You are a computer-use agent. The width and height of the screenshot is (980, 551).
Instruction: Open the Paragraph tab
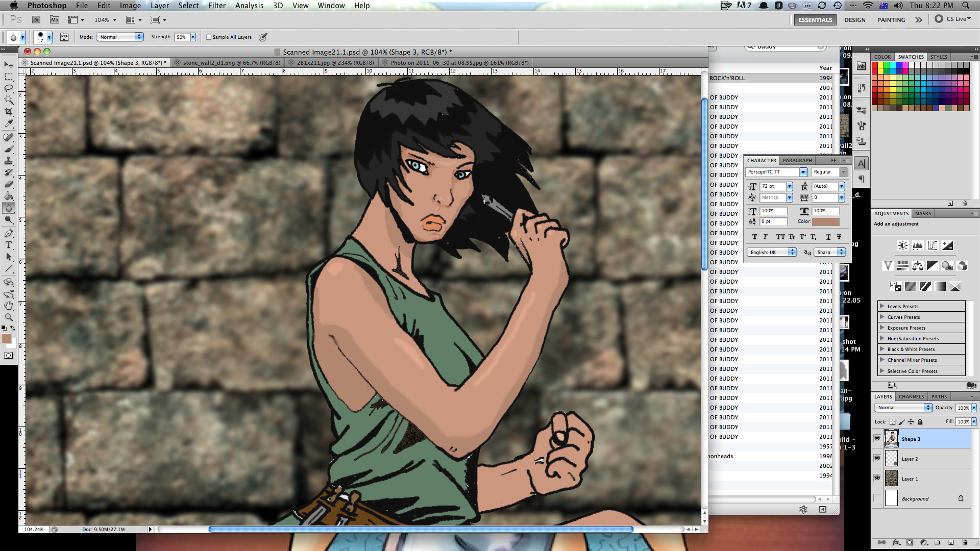[x=797, y=161]
